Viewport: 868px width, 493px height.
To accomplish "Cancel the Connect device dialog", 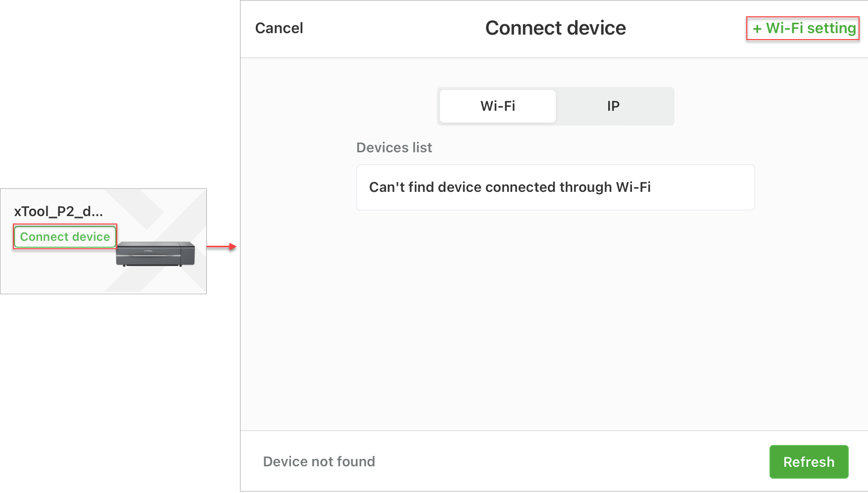I will (x=279, y=28).
